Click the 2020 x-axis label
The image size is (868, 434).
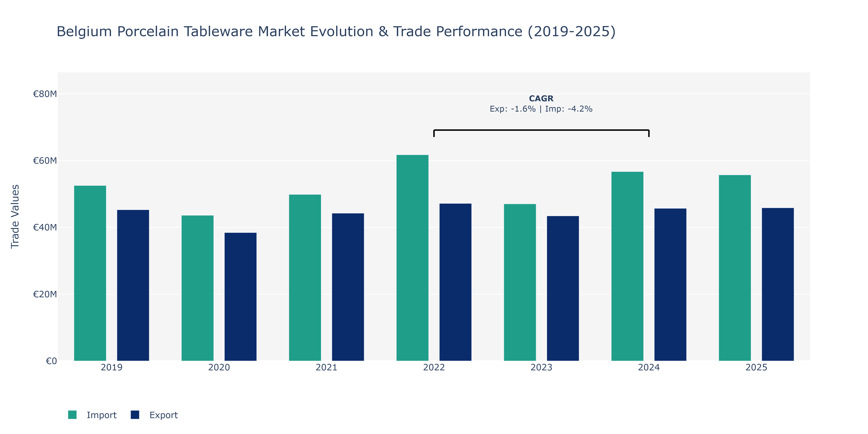tap(219, 367)
